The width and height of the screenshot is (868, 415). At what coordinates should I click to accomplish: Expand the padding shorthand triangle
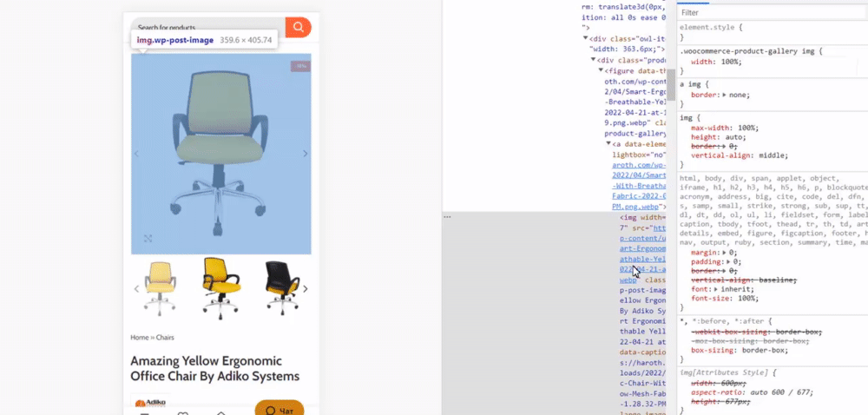[x=728, y=261]
